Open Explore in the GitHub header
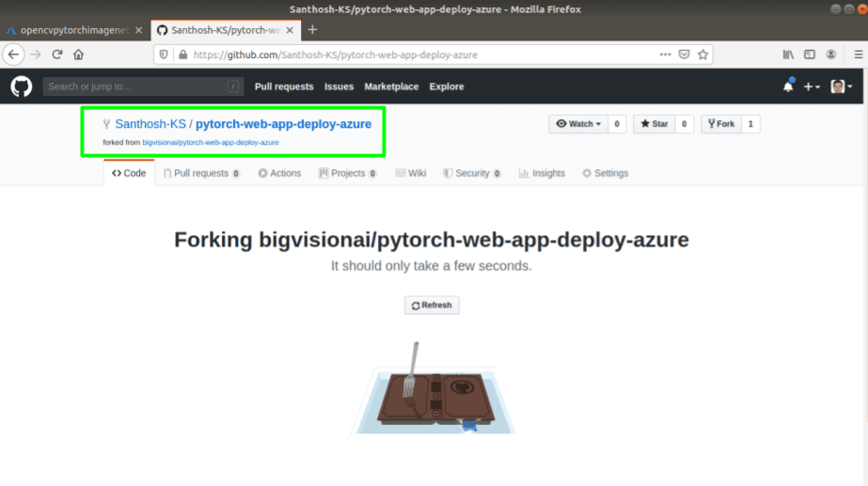Viewport: 868px width, 486px height. [x=447, y=86]
